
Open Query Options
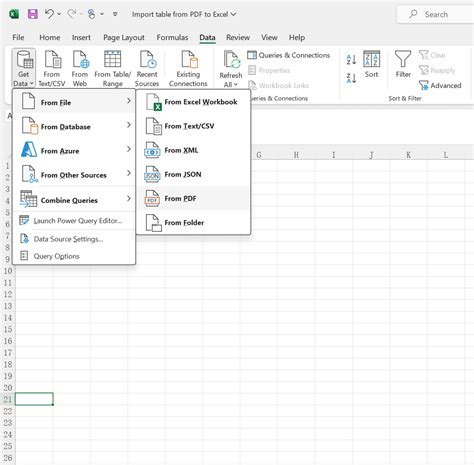tap(74, 256)
